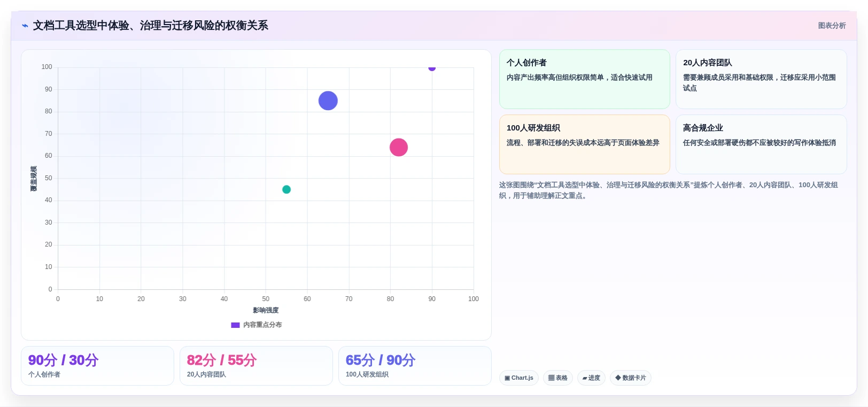Click the summary paragraph starting with 这张图围绕

click(669, 190)
